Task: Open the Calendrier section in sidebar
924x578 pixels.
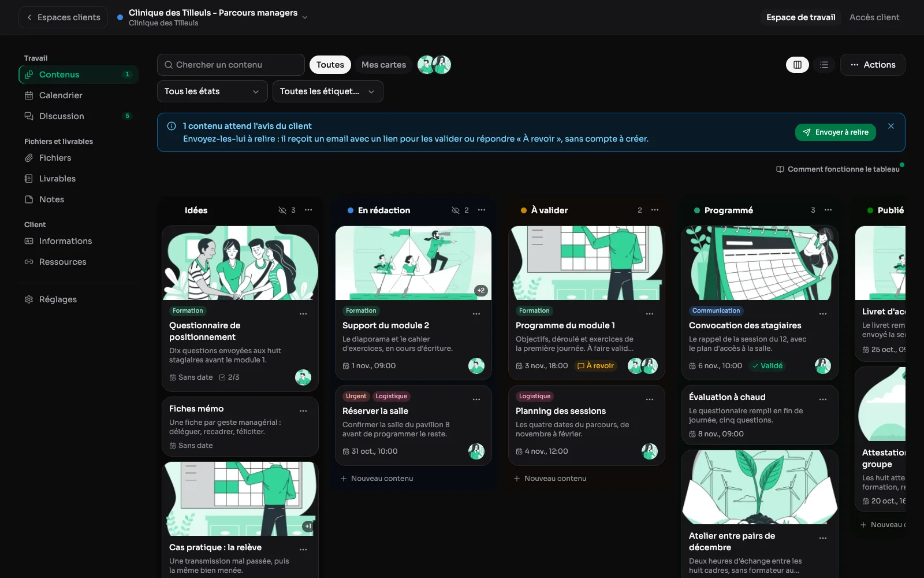Action: click(79, 95)
